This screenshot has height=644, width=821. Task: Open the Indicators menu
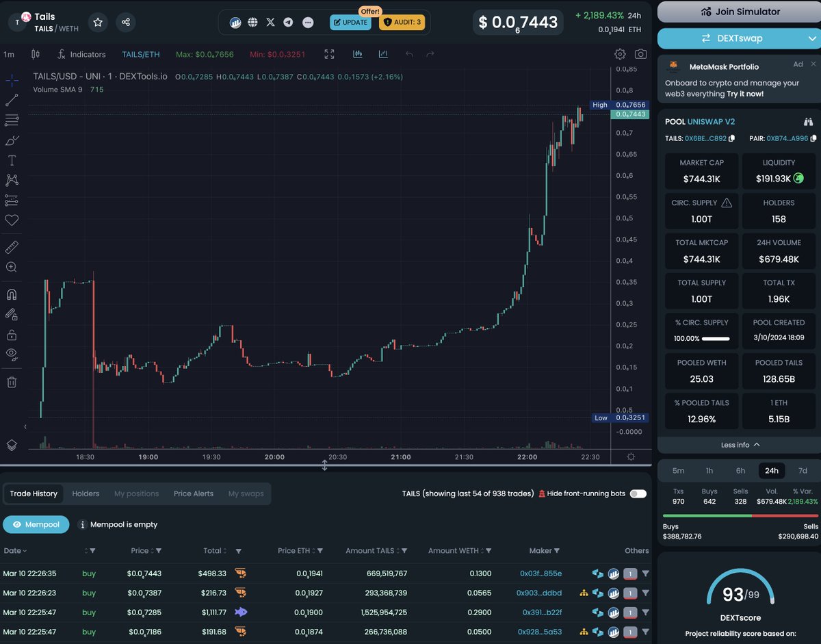tap(81, 54)
